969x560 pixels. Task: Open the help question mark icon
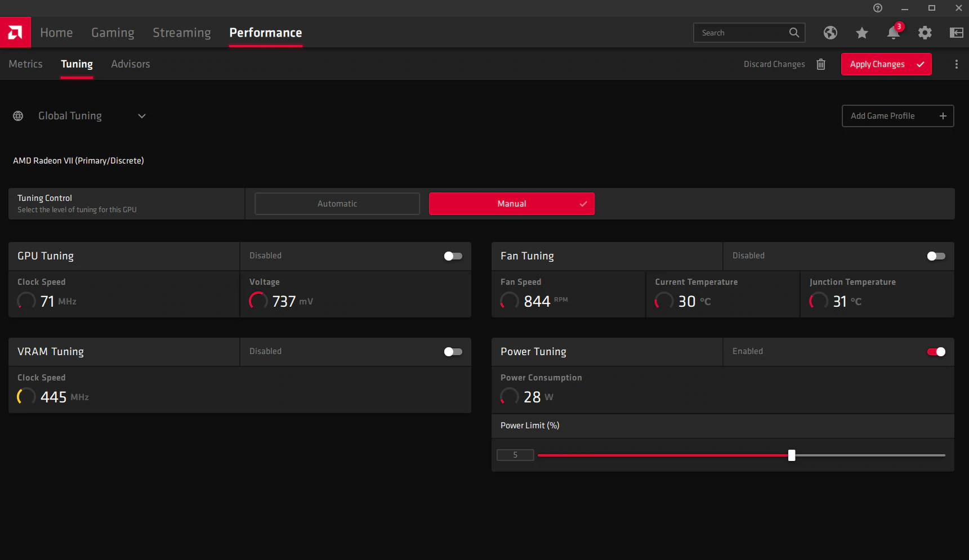click(x=878, y=8)
